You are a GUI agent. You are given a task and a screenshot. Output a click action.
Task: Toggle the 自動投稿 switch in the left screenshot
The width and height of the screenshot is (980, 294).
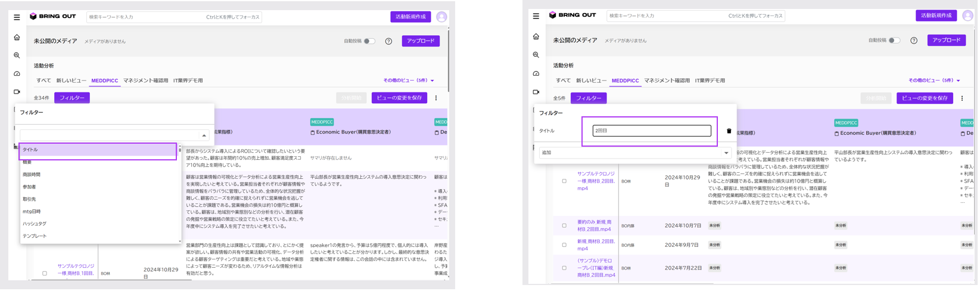pos(369,41)
